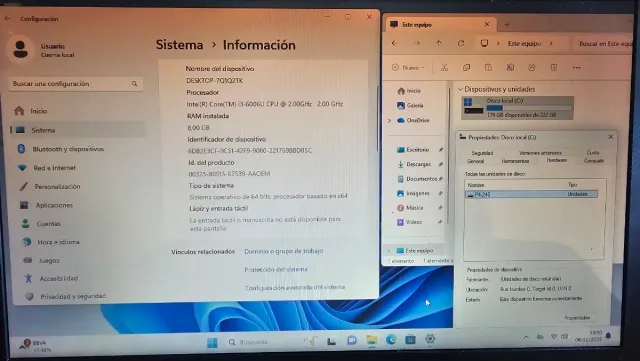Switch to Herramientas tab in Propiedades
This screenshot has width=640, height=361.
515,161
